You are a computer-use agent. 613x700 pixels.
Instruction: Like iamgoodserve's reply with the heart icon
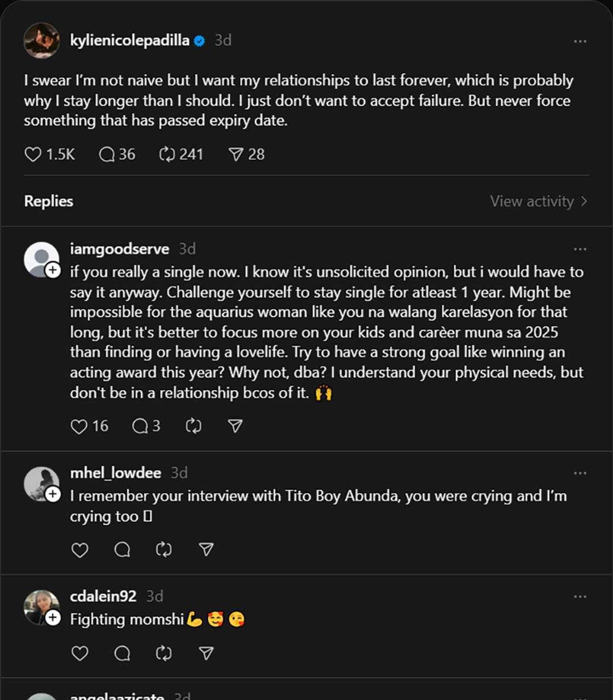[79, 426]
